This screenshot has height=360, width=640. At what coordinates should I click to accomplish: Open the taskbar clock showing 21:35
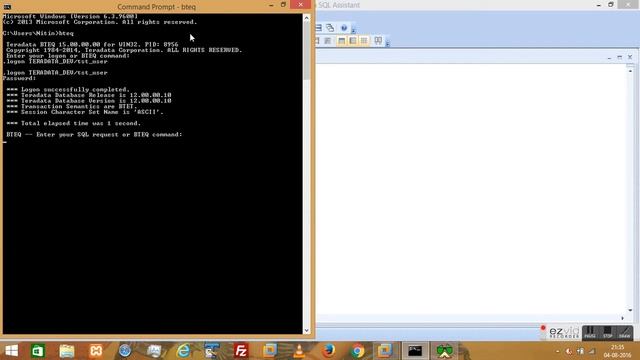(x=618, y=351)
